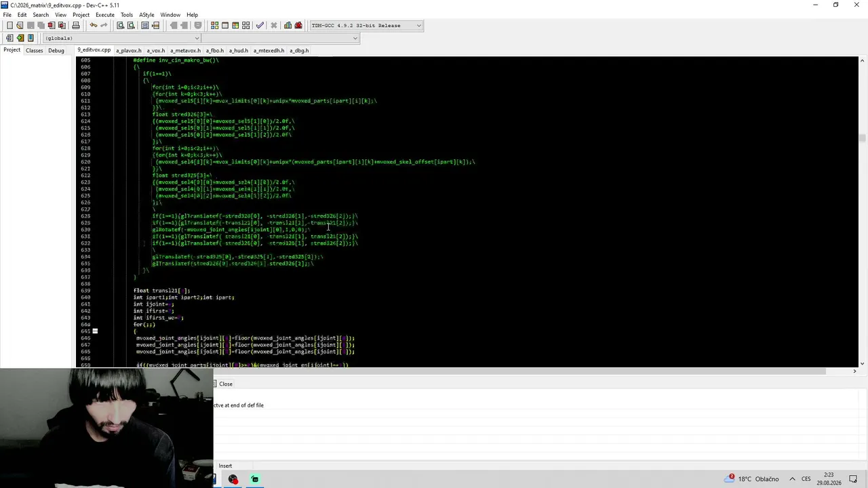Image resolution: width=868 pixels, height=488 pixels.
Task: Switch to the Project sidebar tab
Action: [x=12, y=50]
